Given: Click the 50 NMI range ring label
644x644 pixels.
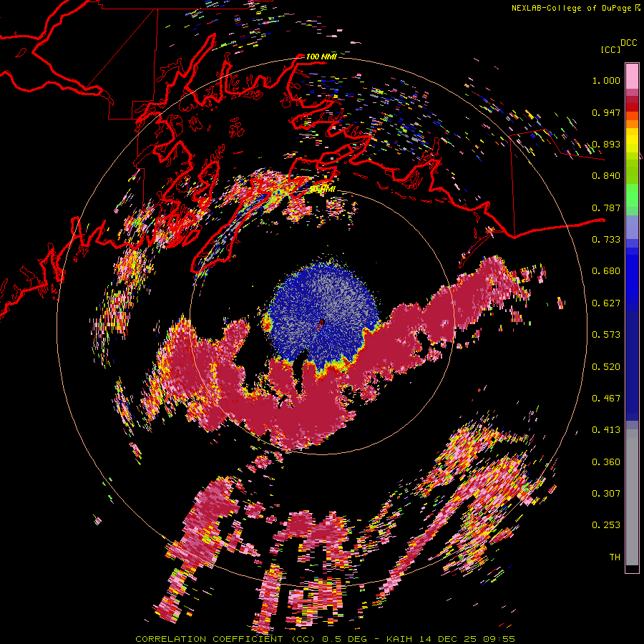Looking at the screenshot, I should pyautogui.click(x=323, y=189).
